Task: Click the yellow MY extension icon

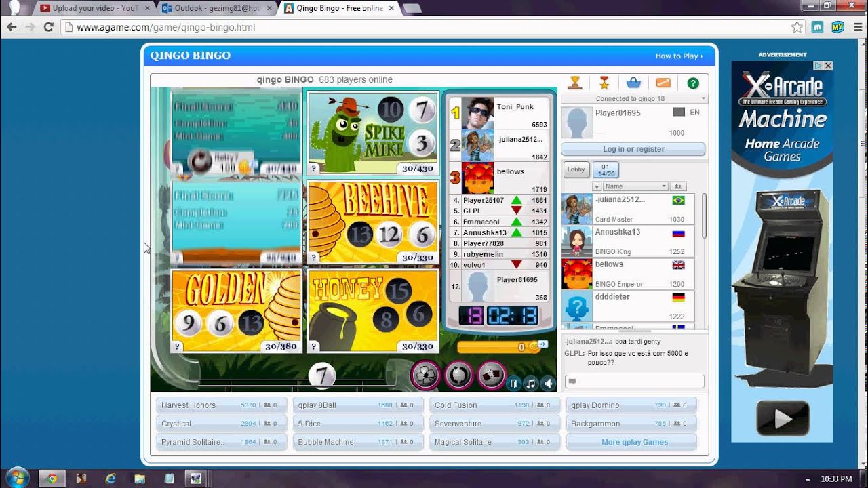Action: [837, 27]
